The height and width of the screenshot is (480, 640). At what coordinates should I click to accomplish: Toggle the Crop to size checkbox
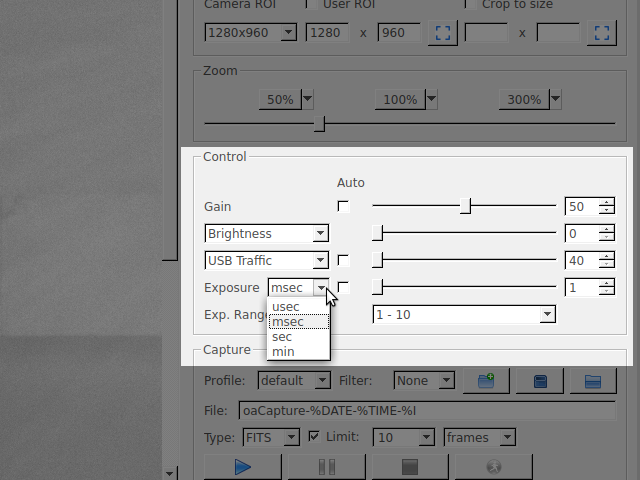[471, 4]
